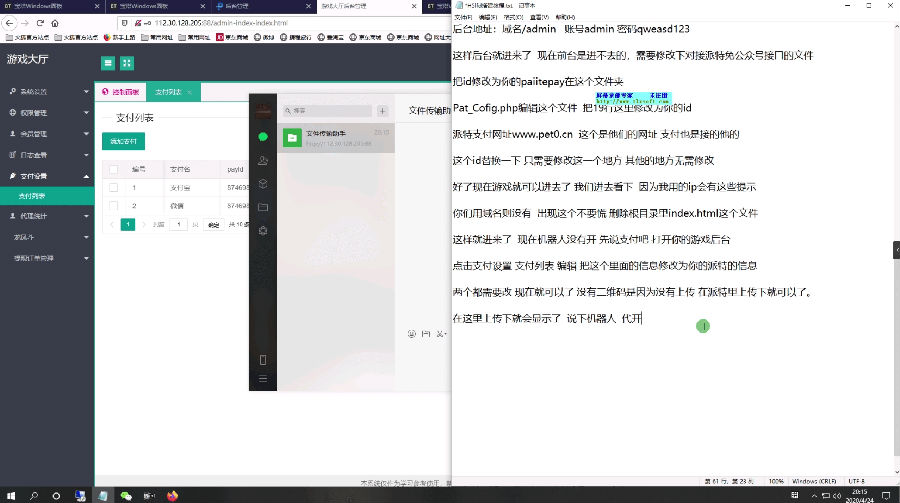Click the green 添加支付 button
The image size is (900, 503).
tap(123, 142)
